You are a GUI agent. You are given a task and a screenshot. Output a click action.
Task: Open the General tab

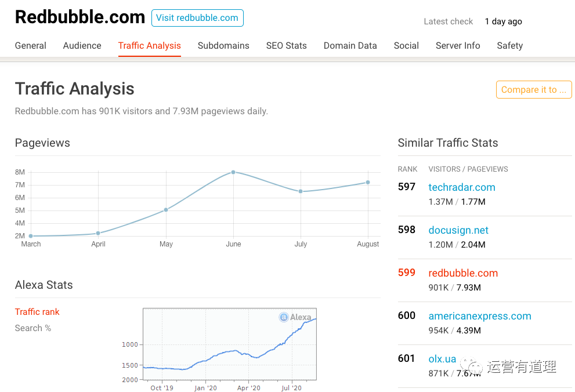pos(30,46)
